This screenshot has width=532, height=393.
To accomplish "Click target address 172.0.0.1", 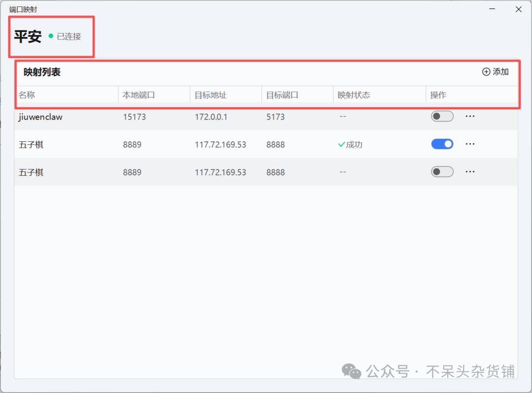I will click(x=211, y=117).
